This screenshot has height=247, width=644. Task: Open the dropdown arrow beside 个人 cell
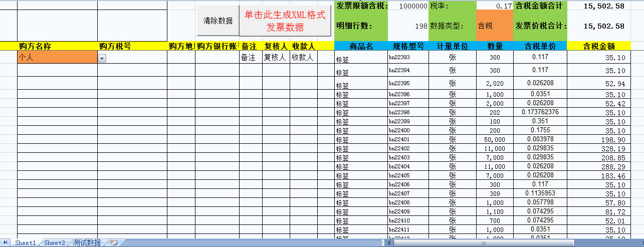[102, 59]
